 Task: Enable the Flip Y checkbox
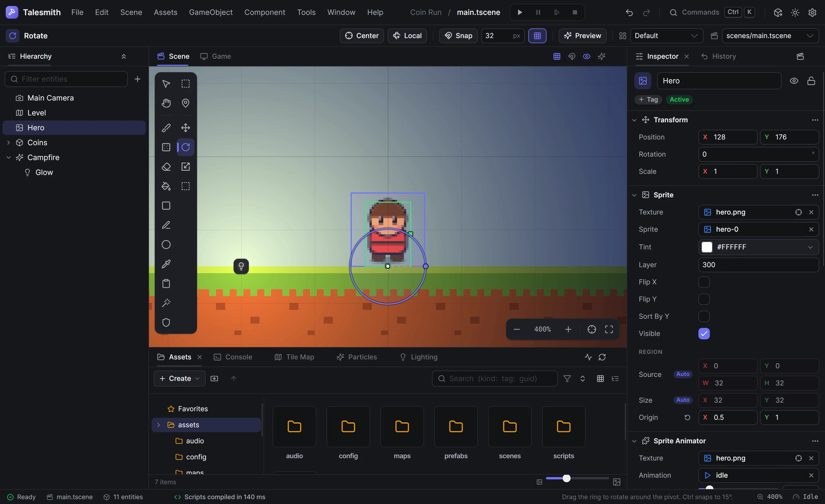[x=704, y=299]
